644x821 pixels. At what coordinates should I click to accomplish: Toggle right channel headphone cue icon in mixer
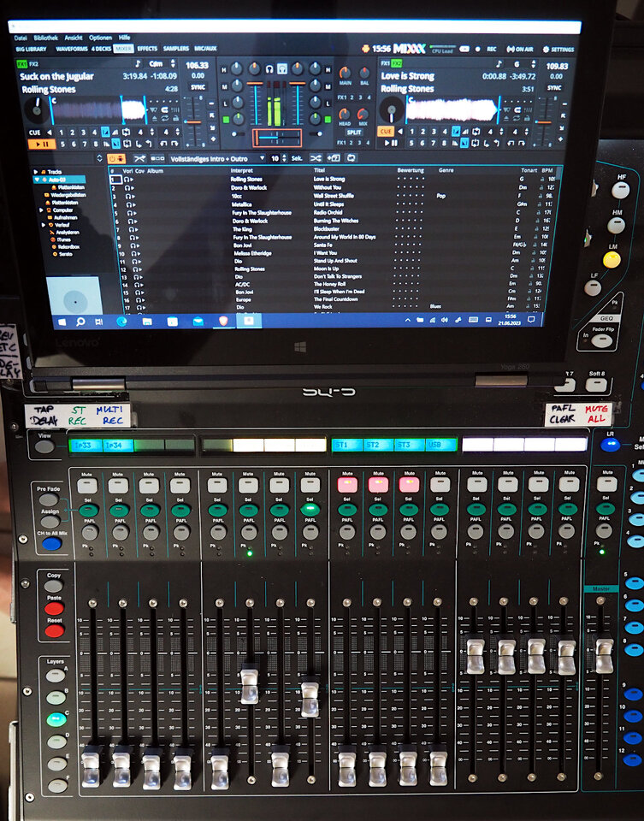coord(282,69)
